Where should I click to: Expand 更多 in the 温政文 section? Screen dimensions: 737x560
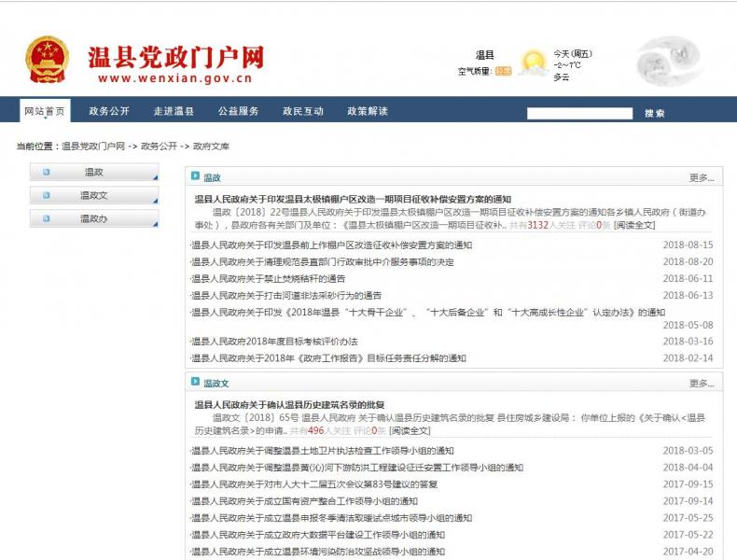(702, 384)
